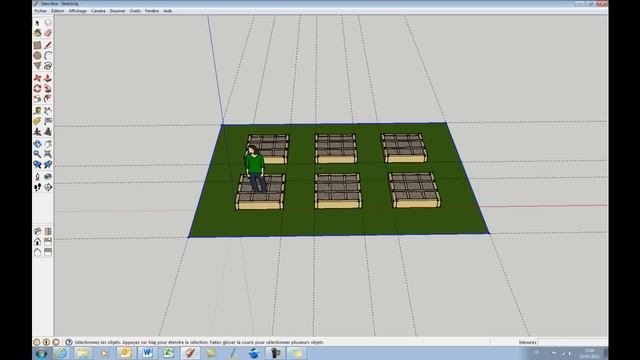Viewport: 640px width, 360px height.
Task: Select the Walk footprints tool
Action: point(38,187)
